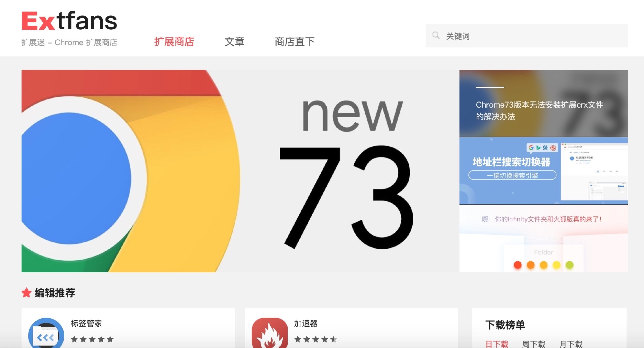Switch to the 周下载 ranking tab
Screen dimensions: 644x348
[x=534, y=344]
